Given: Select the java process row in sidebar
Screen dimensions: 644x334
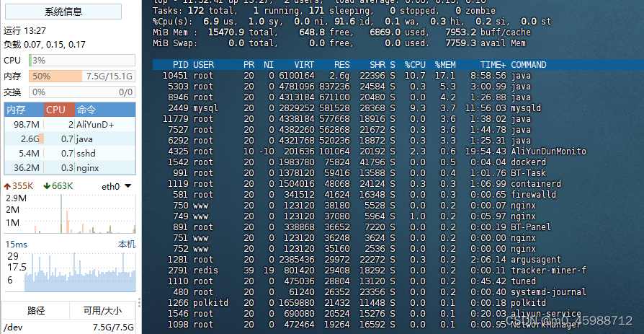Looking at the screenshot, I should pos(70,139).
